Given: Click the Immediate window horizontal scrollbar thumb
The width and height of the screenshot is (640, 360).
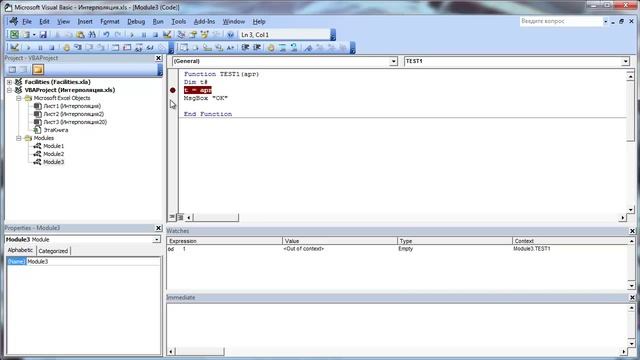Looking at the screenshot, I should [x=200, y=351].
